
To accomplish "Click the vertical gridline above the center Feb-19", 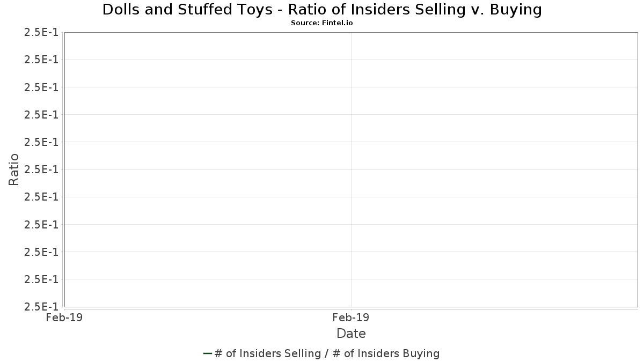I will (x=351, y=161).
